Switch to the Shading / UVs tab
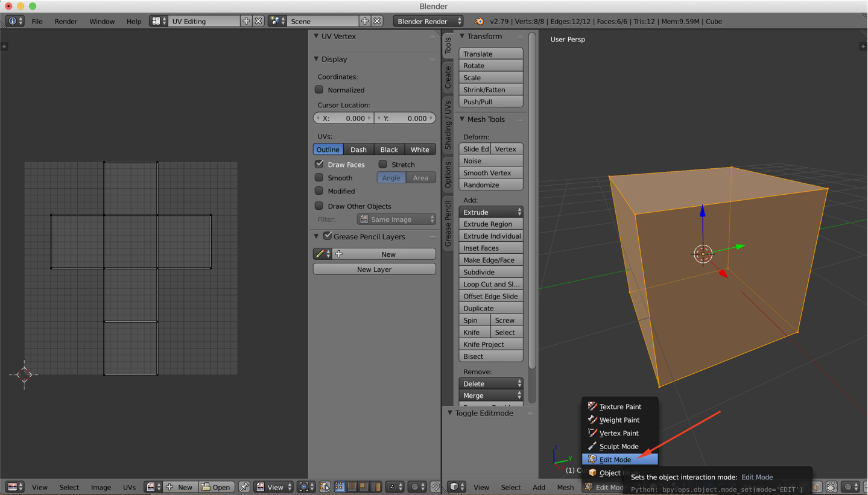This screenshot has width=868, height=495. tap(448, 125)
